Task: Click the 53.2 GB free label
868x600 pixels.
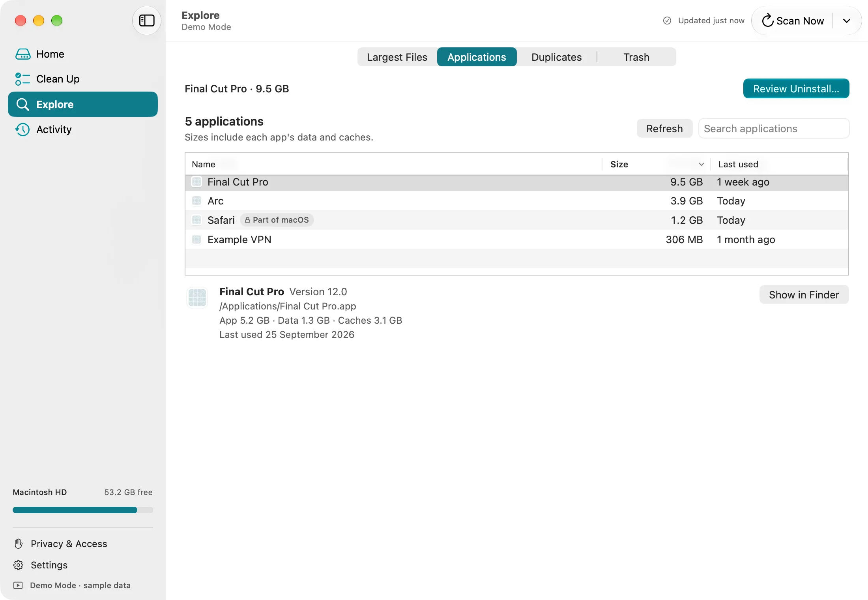Action: coord(128,492)
